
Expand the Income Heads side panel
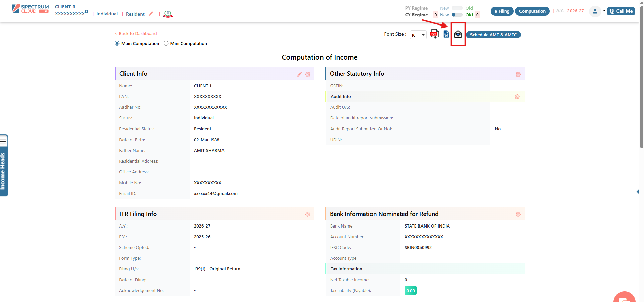(4, 165)
